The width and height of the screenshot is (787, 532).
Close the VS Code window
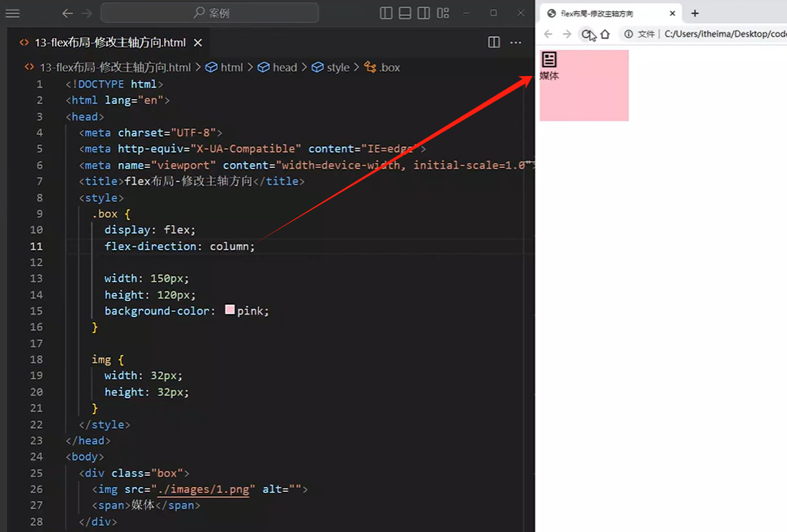coord(521,13)
